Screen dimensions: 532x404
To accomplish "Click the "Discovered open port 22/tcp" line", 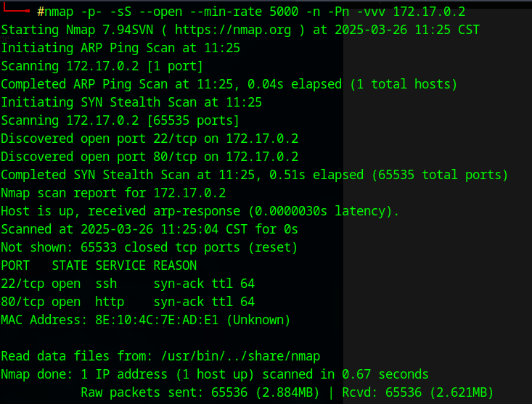I will point(150,139).
